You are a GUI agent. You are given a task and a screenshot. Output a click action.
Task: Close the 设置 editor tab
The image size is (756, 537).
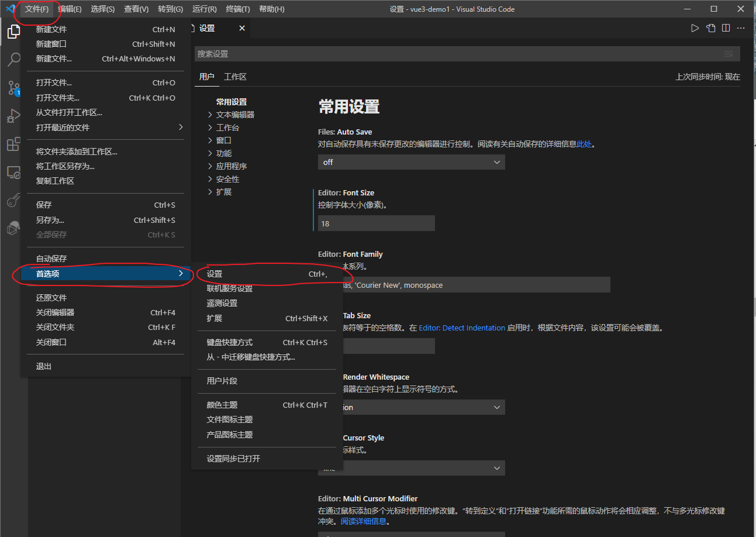pos(241,28)
